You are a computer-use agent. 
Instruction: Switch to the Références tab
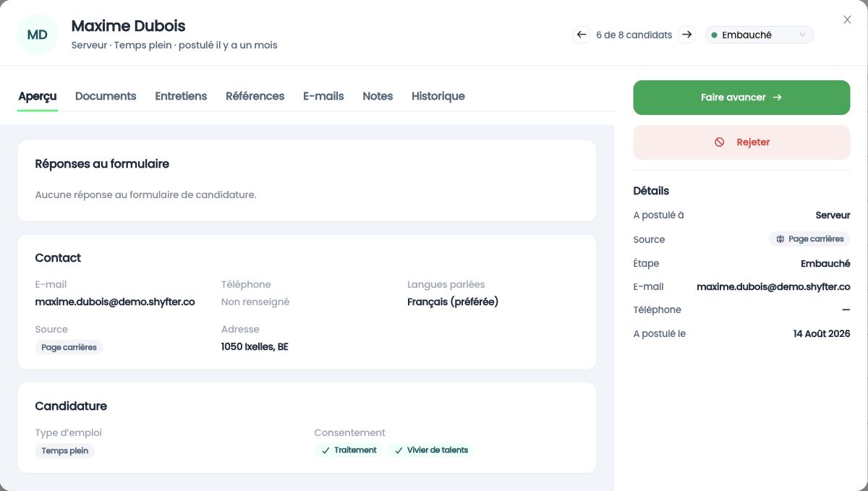(255, 96)
